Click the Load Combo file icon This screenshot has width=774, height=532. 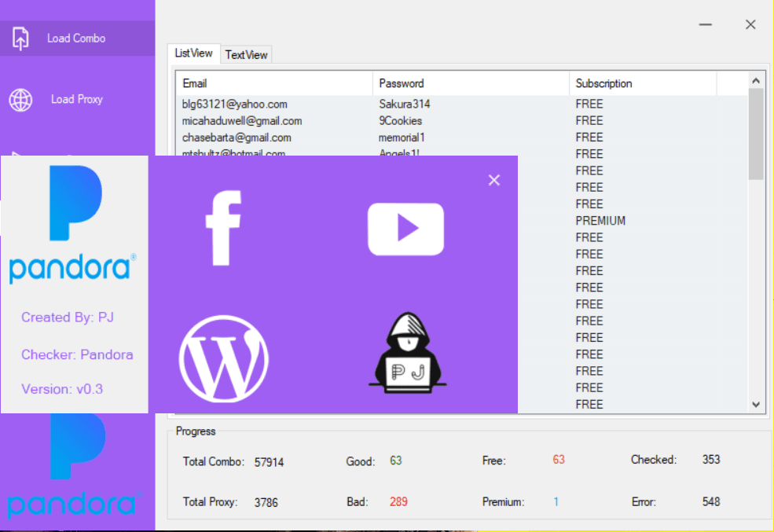[20, 38]
